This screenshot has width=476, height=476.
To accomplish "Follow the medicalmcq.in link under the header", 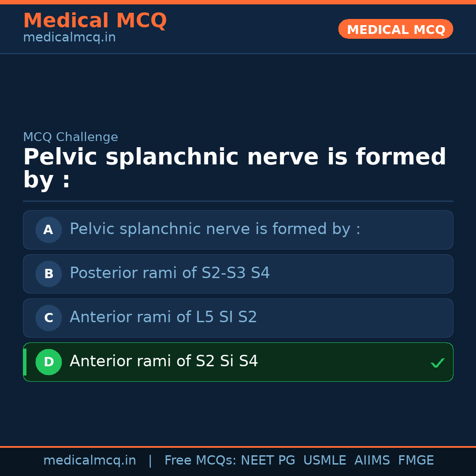I will tap(69, 38).
